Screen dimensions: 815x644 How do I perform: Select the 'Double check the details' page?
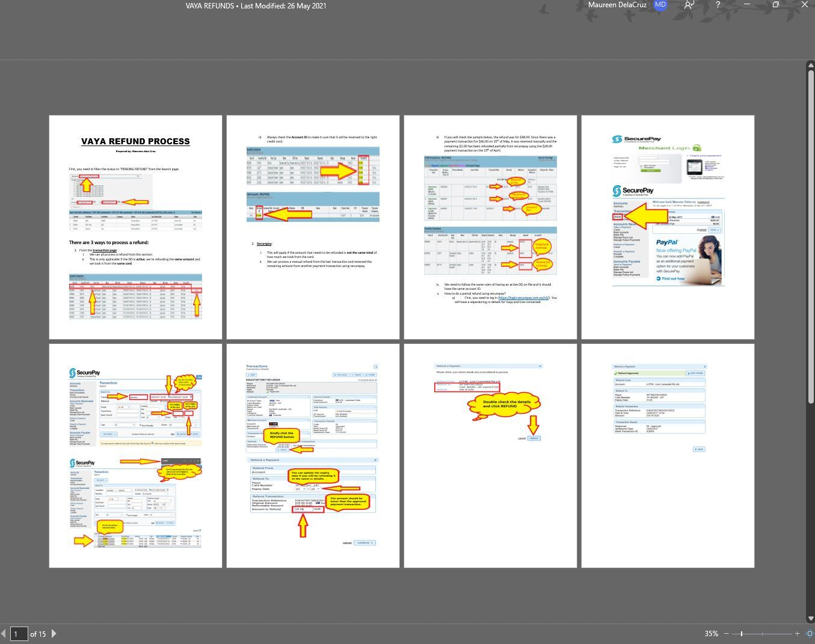(x=490, y=456)
